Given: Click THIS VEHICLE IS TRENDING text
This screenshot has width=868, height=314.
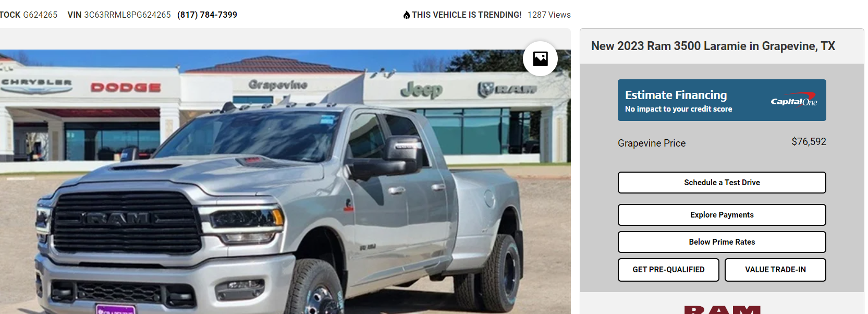Looking at the screenshot, I should pos(467,15).
